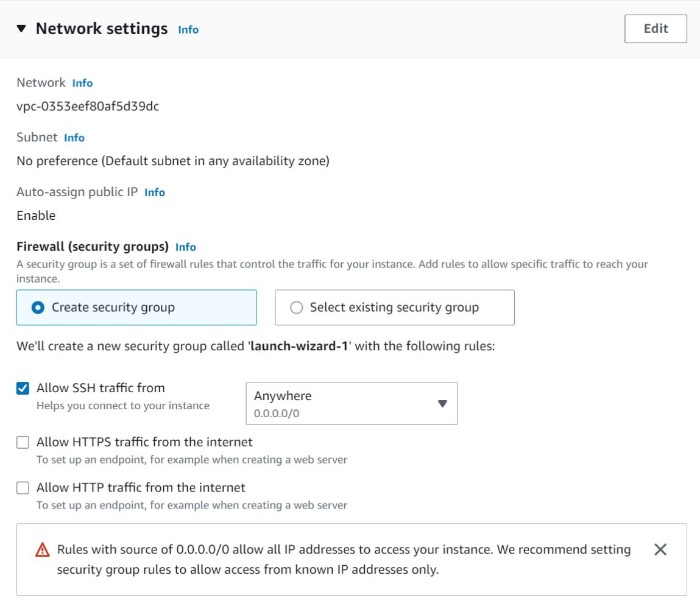Open the Anywhere source dropdown
The image size is (700, 609).
pyautogui.click(x=352, y=403)
